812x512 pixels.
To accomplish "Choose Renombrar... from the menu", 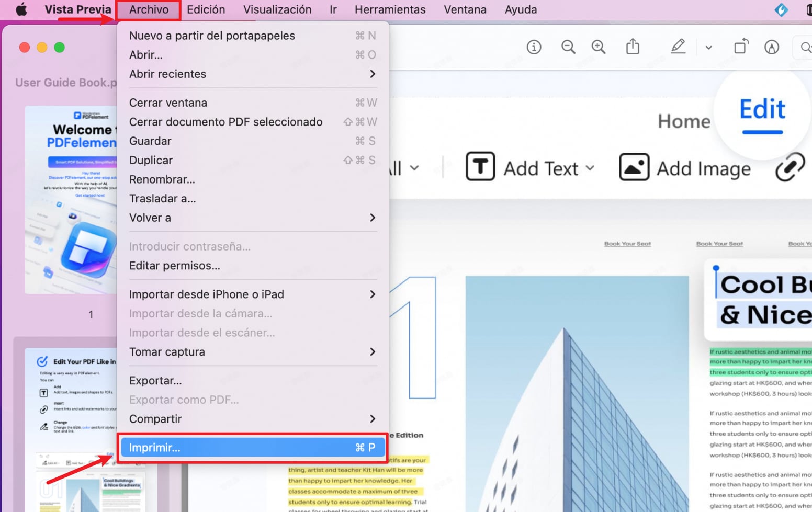I will point(253,179).
